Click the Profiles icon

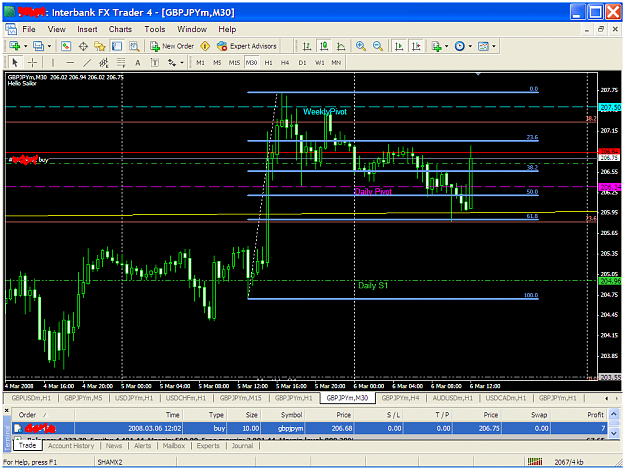(38, 46)
